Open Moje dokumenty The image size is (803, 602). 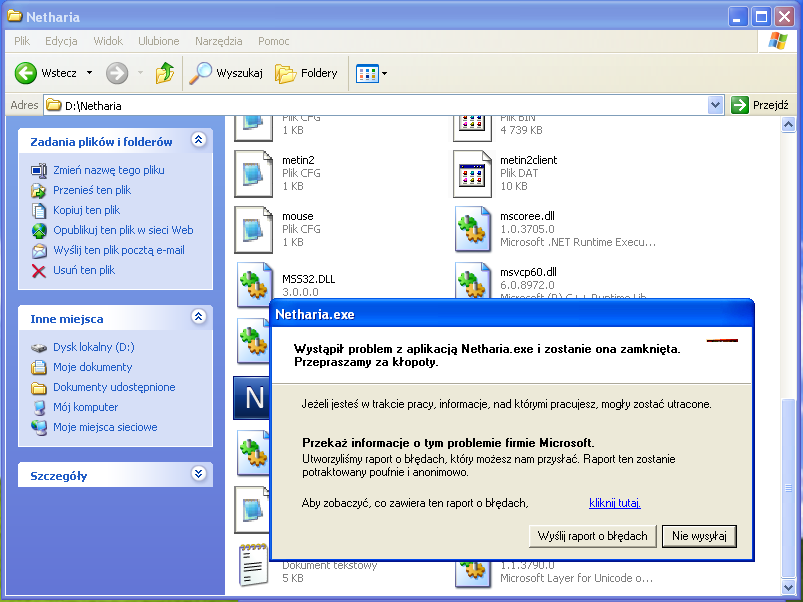tap(93, 367)
